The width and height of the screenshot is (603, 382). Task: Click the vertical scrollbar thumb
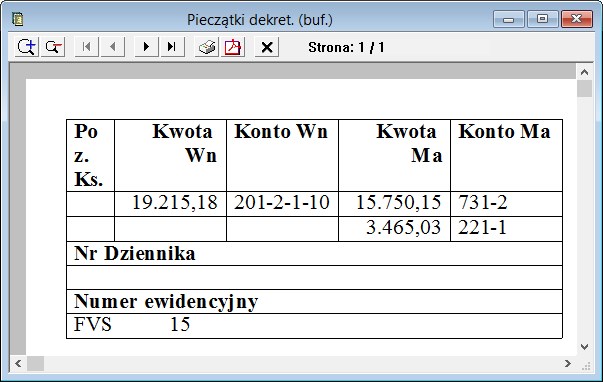coord(585,88)
